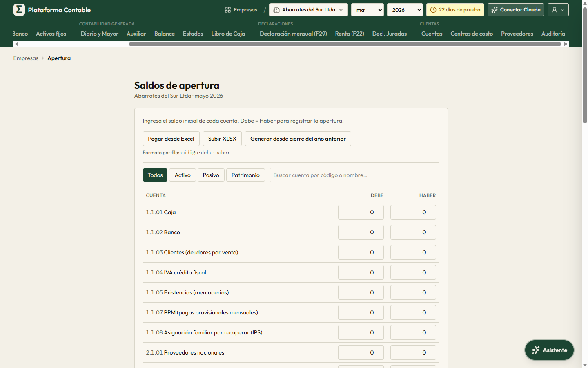Click the Debe field for 1.1.05 Existencias

point(361,292)
